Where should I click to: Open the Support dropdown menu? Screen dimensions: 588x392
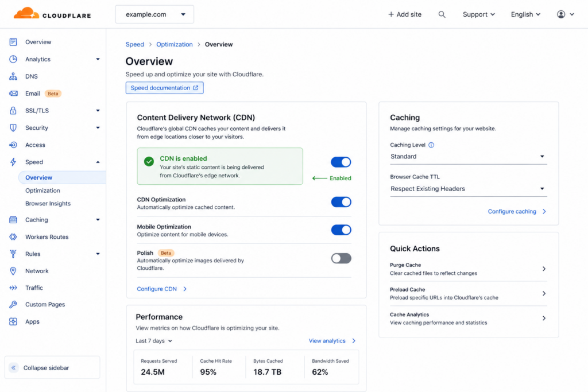479,14
